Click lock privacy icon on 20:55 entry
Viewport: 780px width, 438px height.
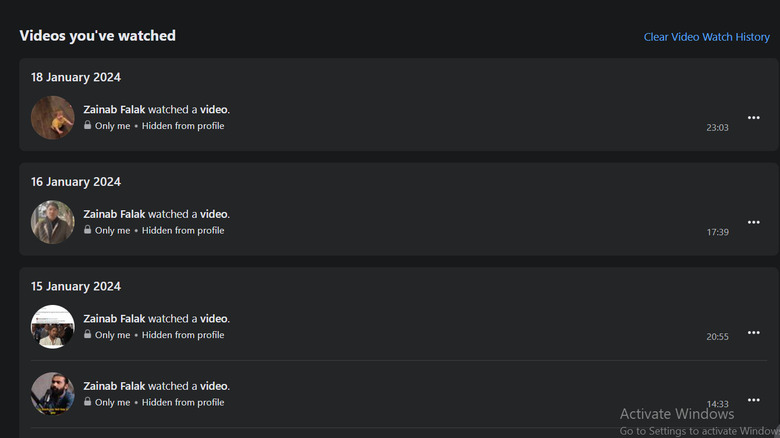coord(88,336)
